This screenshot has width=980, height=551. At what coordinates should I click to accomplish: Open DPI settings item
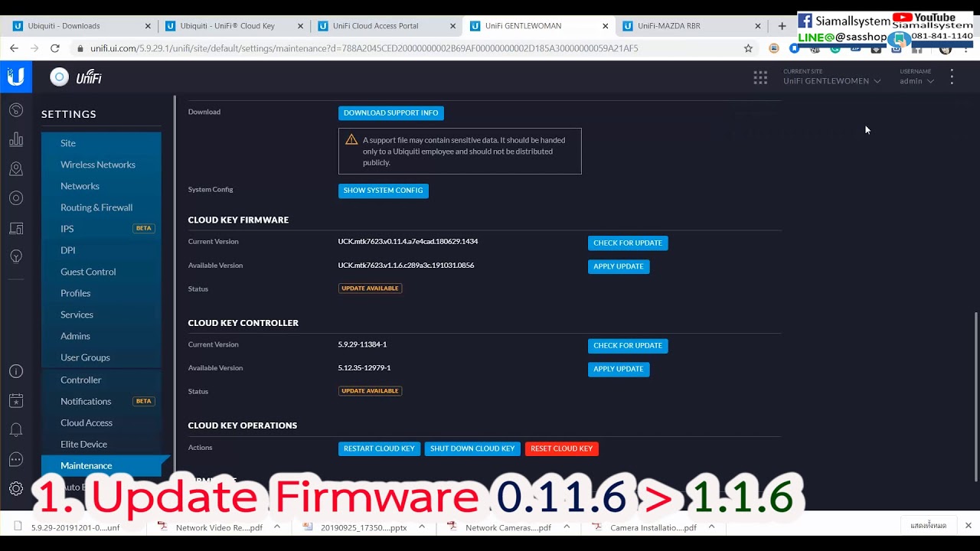[101, 250]
